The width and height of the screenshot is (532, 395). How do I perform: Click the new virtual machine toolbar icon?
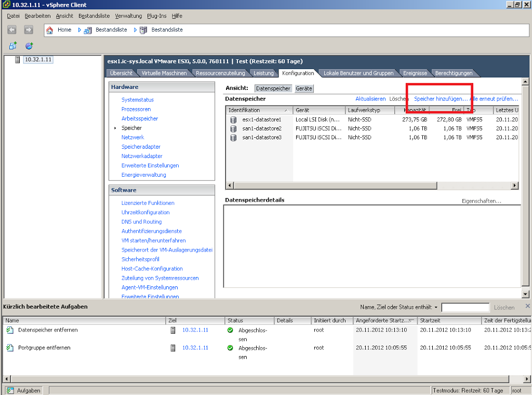[x=13, y=46]
